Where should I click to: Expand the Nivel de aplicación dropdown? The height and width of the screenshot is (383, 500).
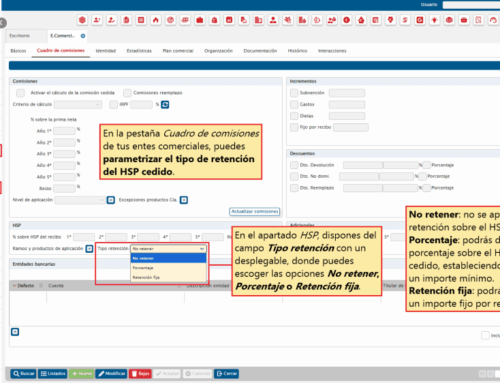tap(80, 200)
